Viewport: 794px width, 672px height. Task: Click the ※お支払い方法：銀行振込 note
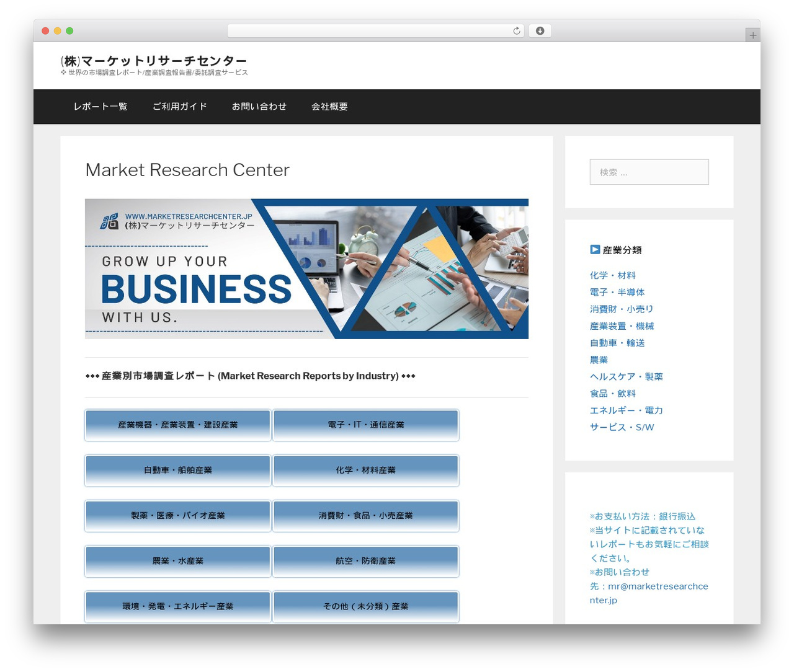(x=643, y=516)
